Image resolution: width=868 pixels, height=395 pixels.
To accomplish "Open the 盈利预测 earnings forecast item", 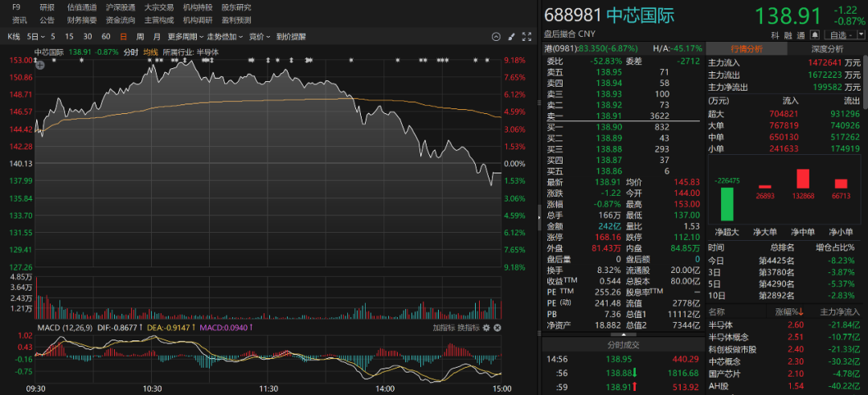I will [236, 20].
